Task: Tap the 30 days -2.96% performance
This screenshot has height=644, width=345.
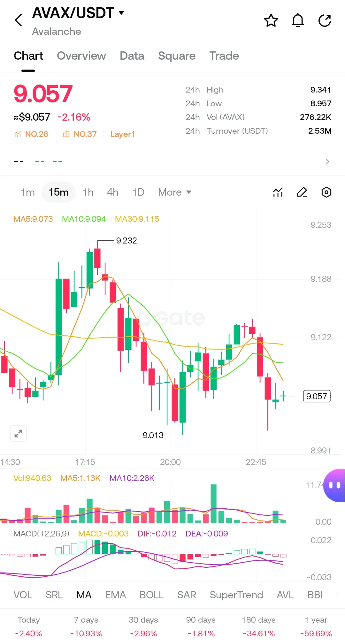Action: pos(143,626)
